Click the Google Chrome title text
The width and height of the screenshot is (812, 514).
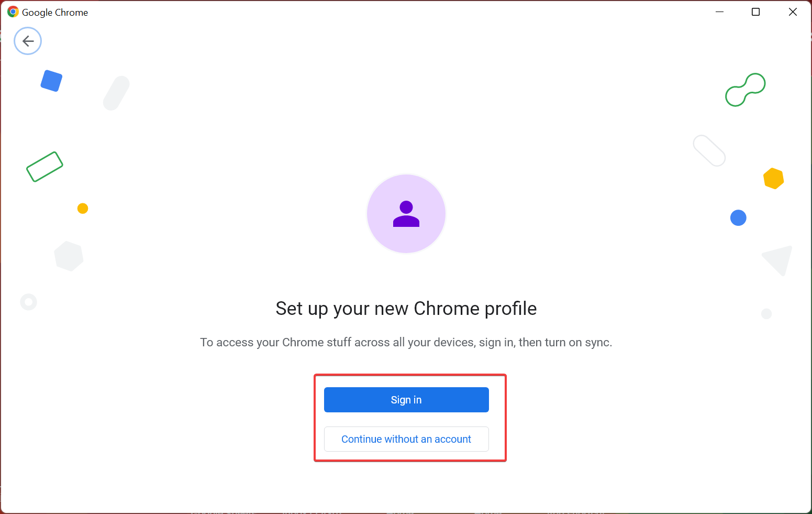(55, 12)
